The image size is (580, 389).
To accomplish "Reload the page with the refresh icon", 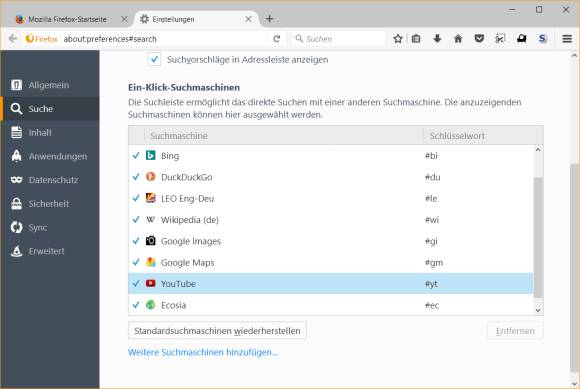I will [x=277, y=38].
